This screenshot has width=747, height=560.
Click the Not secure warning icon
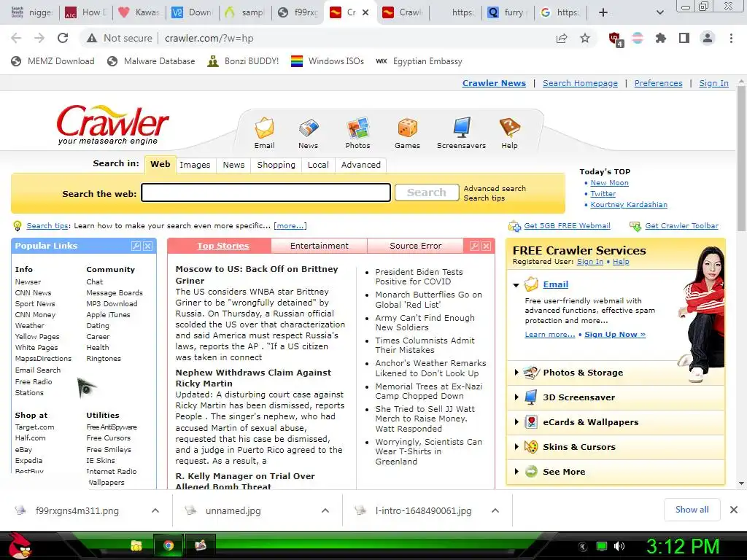click(x=92, y=38)
